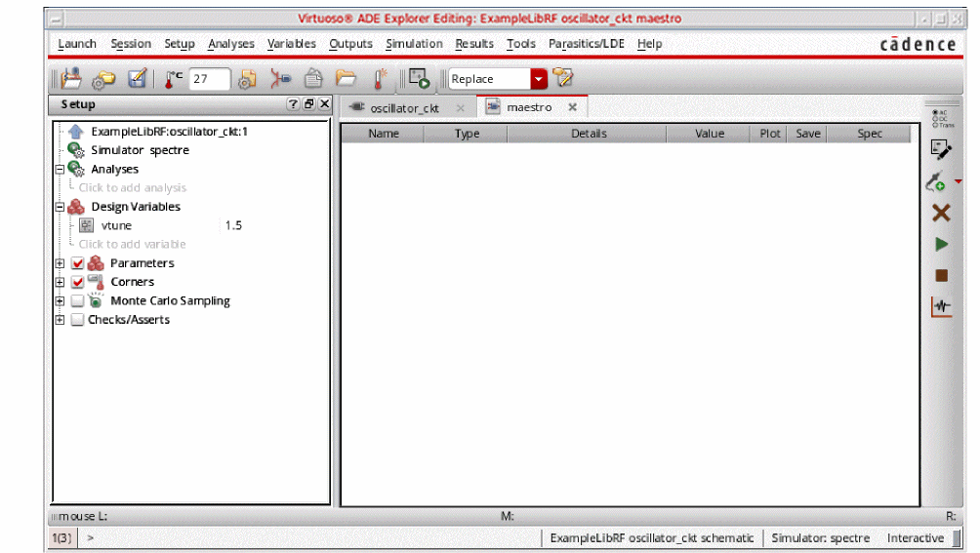
Task: Click the analysis choose icon on right toolbar
Action: tap(943, 118)
